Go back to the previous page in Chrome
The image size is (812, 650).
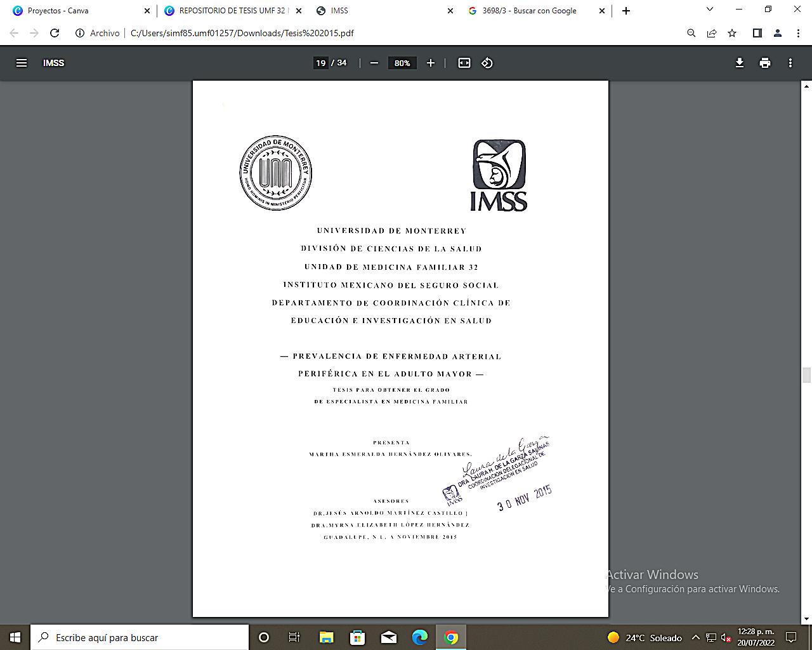(14, 33)
